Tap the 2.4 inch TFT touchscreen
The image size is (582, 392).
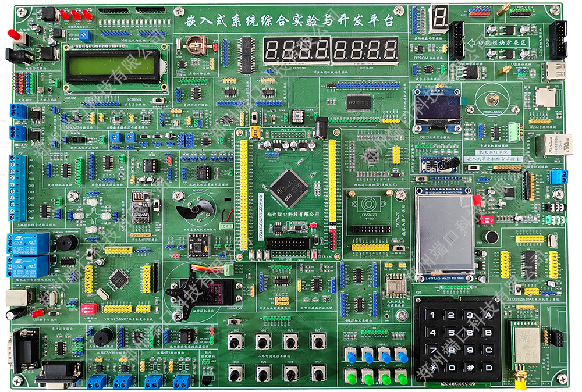[x=444, y=233]
